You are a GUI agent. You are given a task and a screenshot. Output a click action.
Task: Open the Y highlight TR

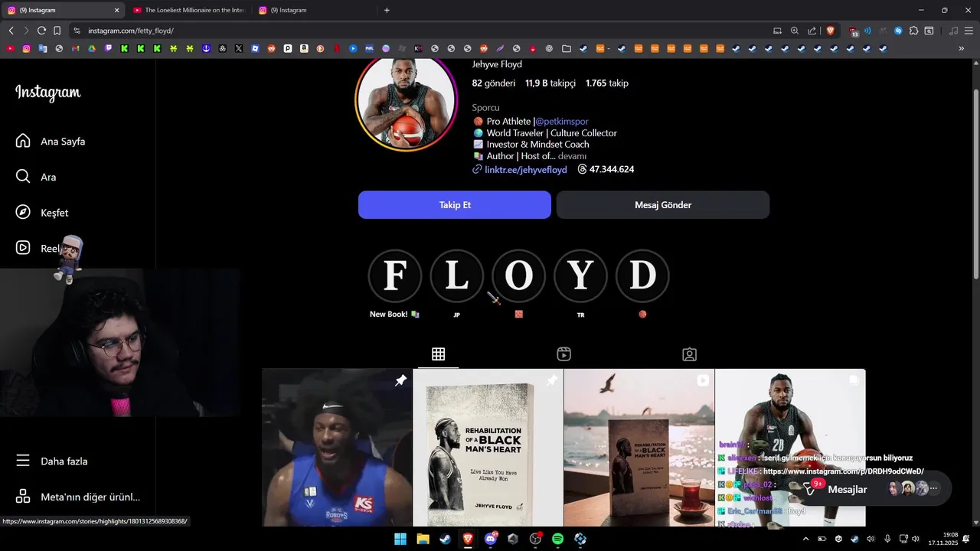[x=580, y=275]
